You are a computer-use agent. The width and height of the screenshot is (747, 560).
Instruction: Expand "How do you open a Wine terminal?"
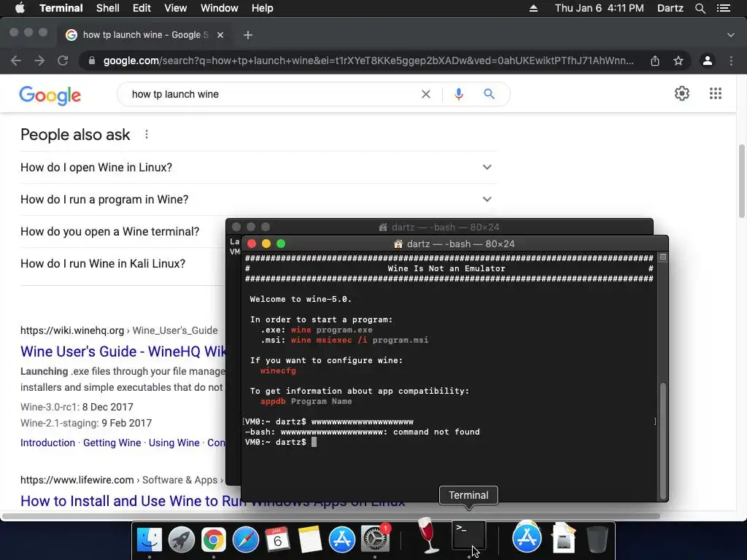tap(110, 231)
